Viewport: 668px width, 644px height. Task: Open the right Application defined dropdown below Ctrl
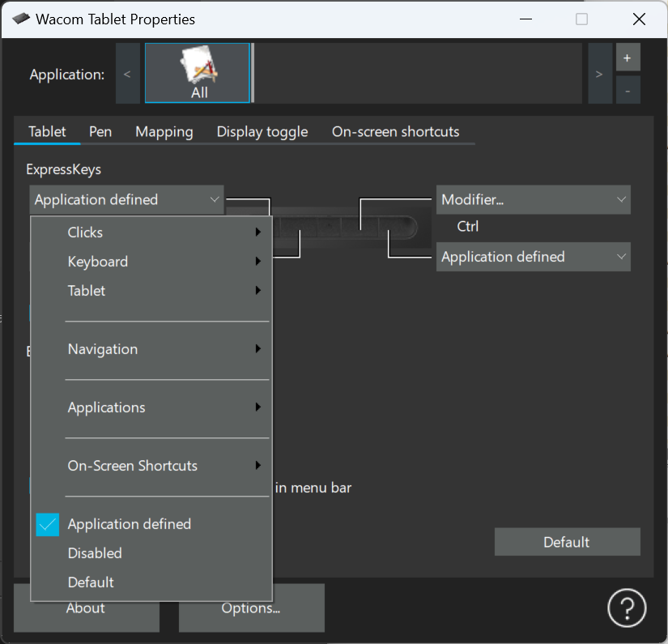pyautogui.click(x=534, y=257)
